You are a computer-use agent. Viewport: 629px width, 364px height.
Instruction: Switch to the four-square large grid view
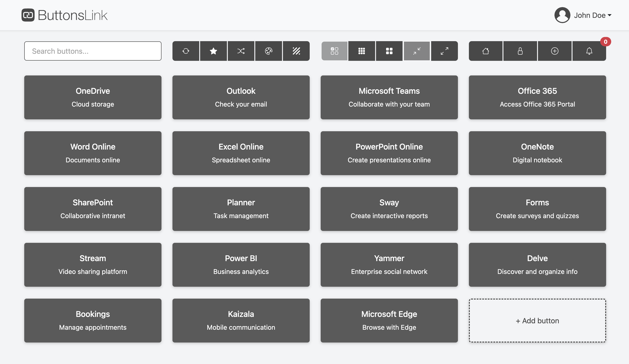[x=389, y=51]
